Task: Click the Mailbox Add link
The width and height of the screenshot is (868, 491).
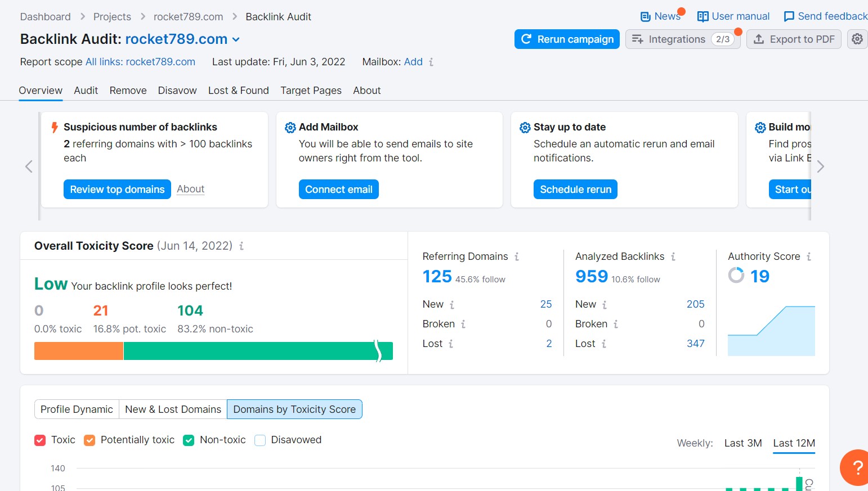Action: point(413,62)
